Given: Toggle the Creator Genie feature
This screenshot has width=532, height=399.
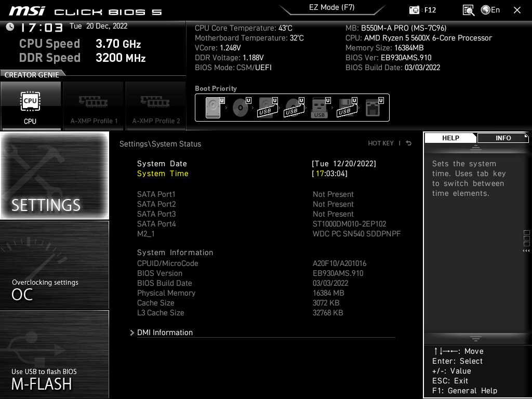Looking at the screenshot, I should 31,74.
